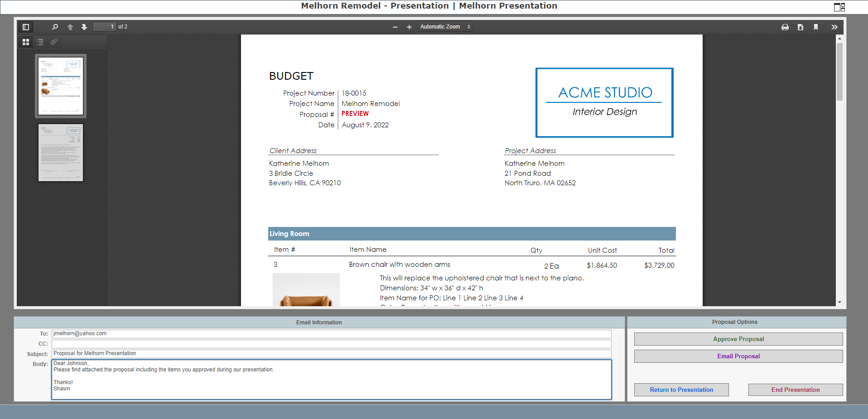Open the Automatic Zoom dropdown
The height and width of the screenshot is (419, 868).
click(445, 27)
